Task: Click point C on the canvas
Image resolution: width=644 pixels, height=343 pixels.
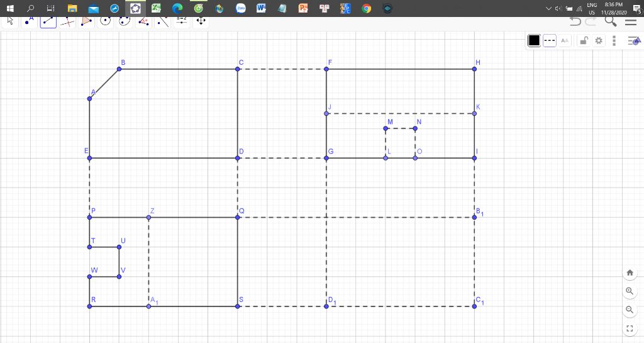Action: point(237,69)
